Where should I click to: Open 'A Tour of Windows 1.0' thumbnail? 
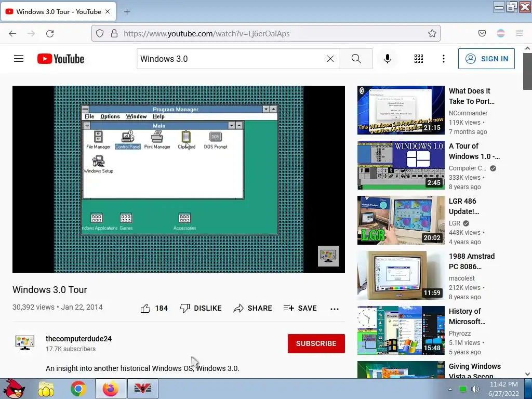[401, 165]
